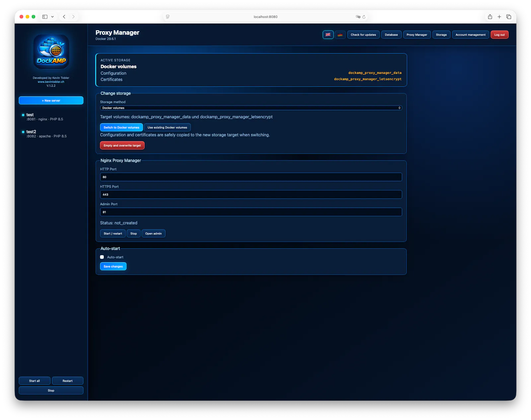This screenshot has height=420, width=531.
Task: Show the tab overview icon
Action: click(508, 17)
